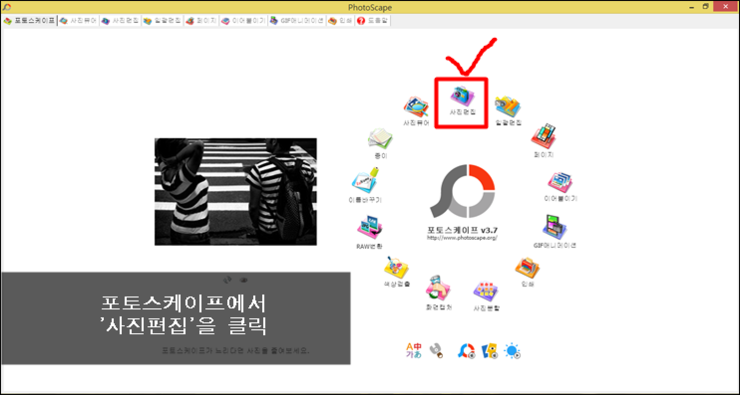Click the small red-blue PhotoScape logo icon
The height and width of the screenshot is (395, 740).
click(x=466, y=351)
